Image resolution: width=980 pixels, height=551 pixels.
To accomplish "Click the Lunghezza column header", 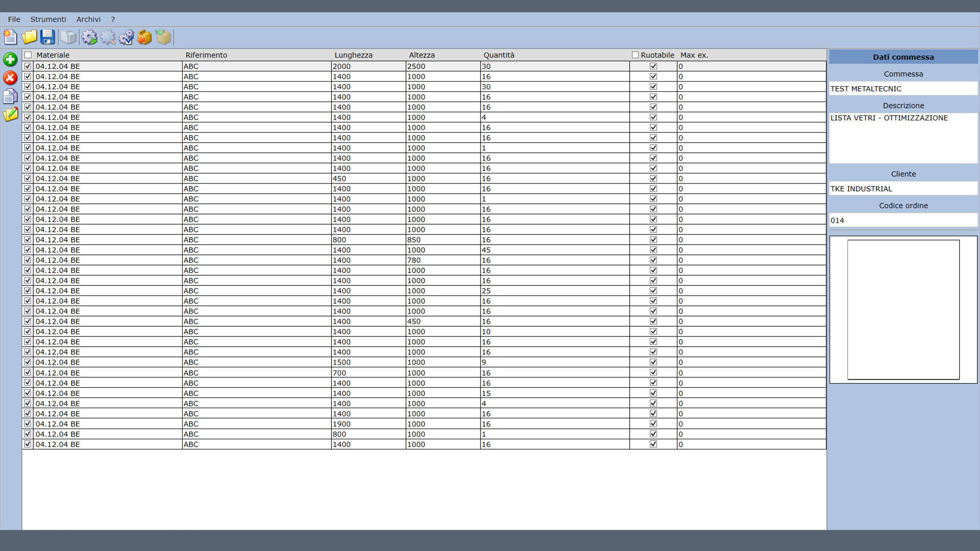I will point(353,55).
